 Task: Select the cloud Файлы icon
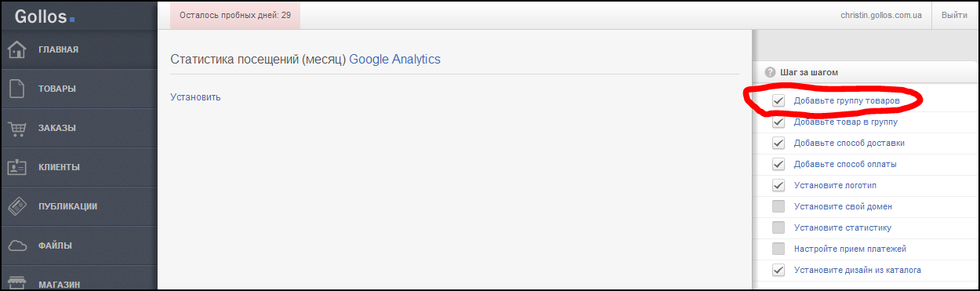tap(17, 246)
